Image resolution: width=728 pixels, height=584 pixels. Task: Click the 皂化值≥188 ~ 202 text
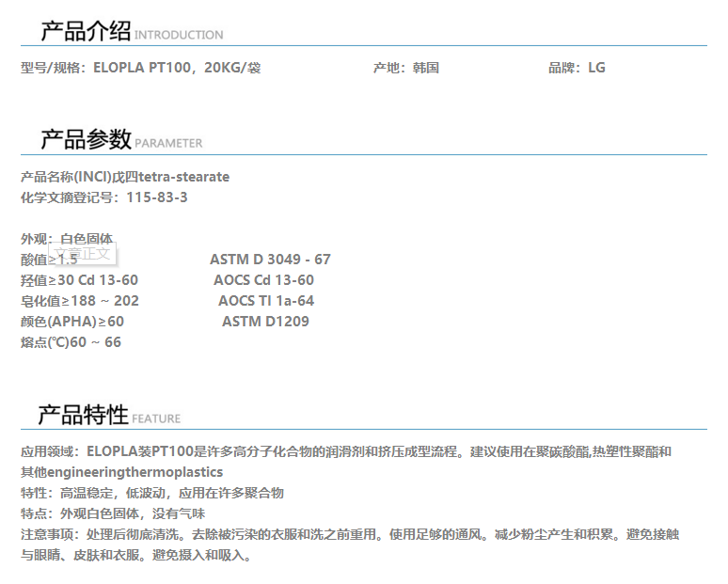(x=80, y=301)
